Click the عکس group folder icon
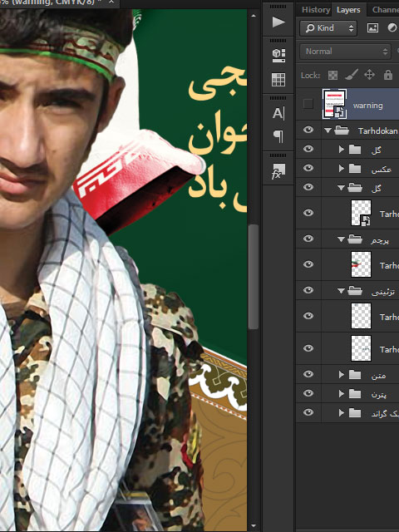Image resolution: width=399 pixels, height=532 pixels. (x=355, y=168)
